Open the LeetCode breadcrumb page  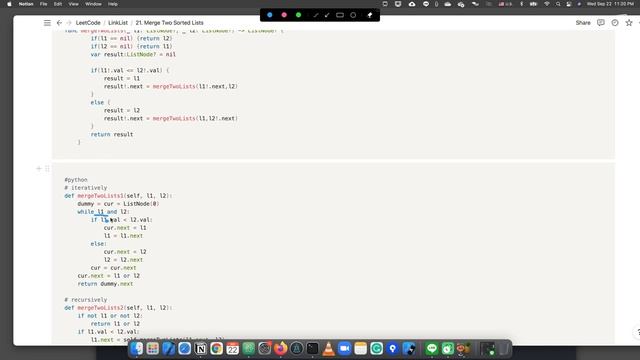(88, 23)
